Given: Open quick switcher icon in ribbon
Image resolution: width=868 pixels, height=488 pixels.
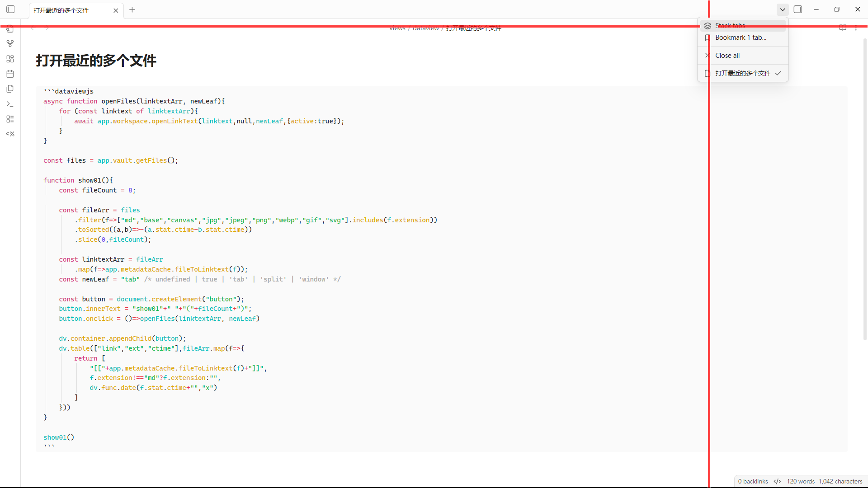Looking at the screenshot, I should (x=10, y=29).
